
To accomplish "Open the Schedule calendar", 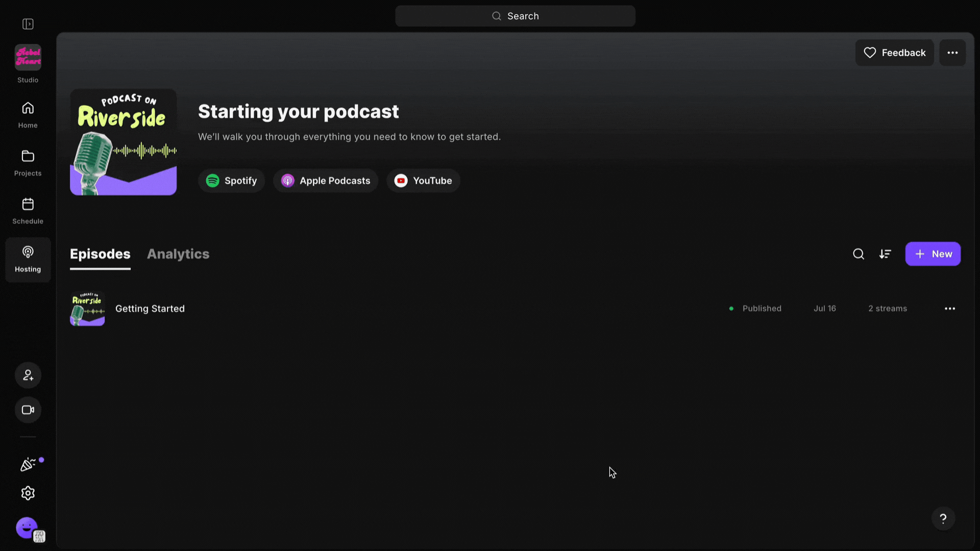I will point(28,211).
